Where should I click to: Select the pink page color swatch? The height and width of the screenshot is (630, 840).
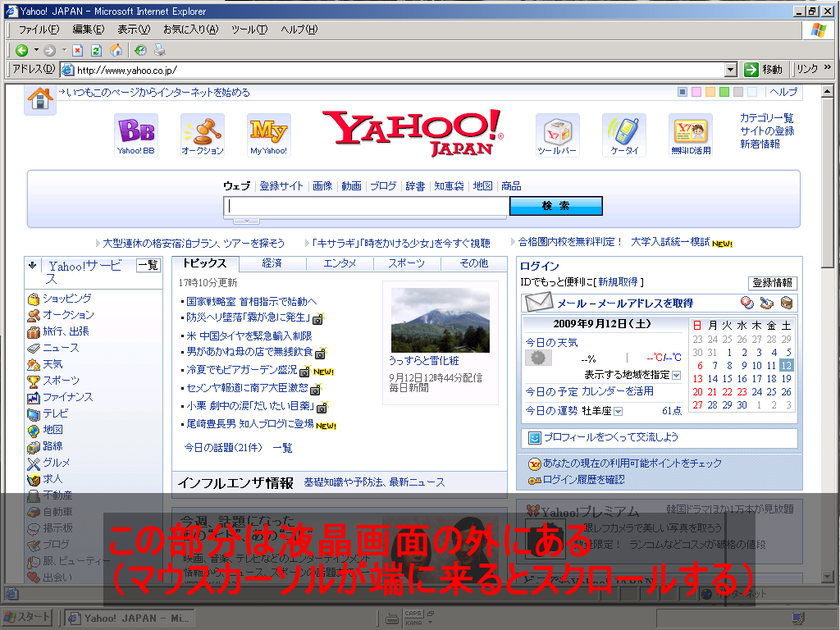coord(696,92)
